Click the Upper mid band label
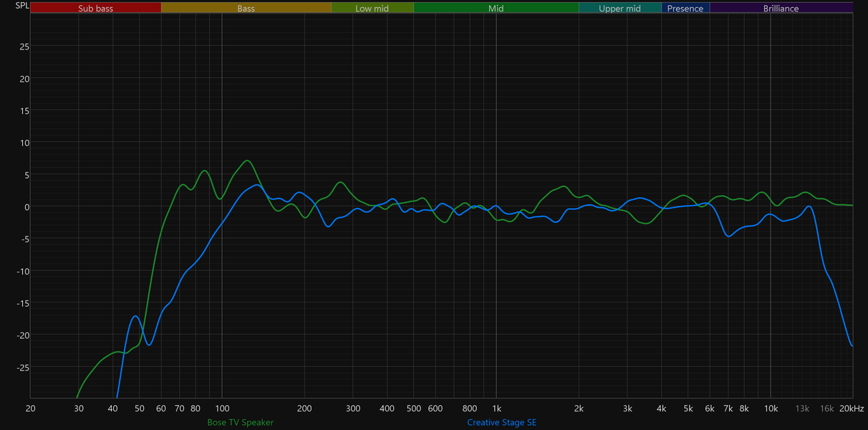Screen dimensions: 868x430 click(620, 9)
